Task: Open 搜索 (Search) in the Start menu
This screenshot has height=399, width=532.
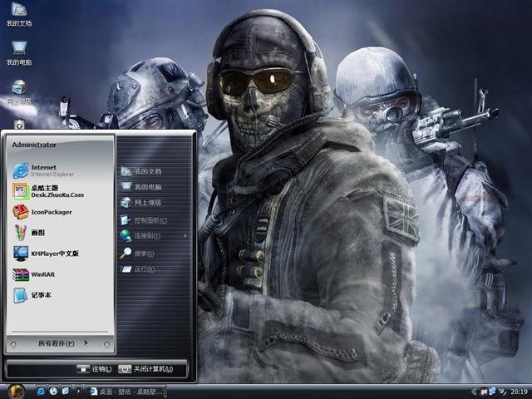Action: coord(138,254)
